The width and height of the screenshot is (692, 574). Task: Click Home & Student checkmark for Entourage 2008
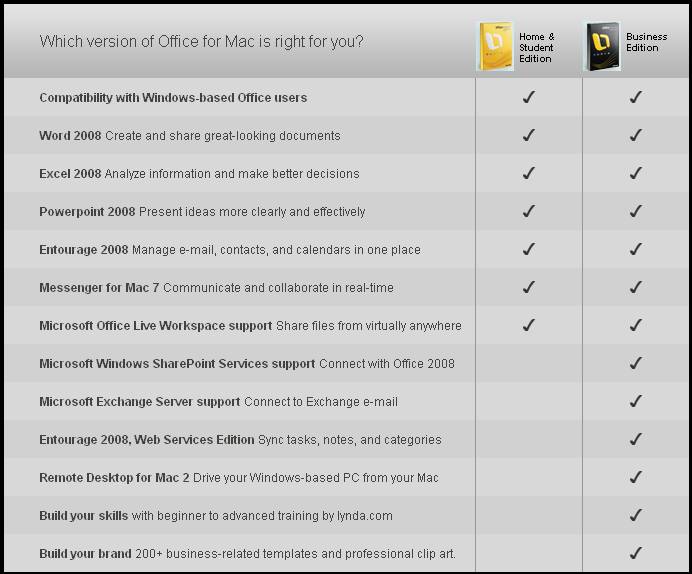coord(529,249)
